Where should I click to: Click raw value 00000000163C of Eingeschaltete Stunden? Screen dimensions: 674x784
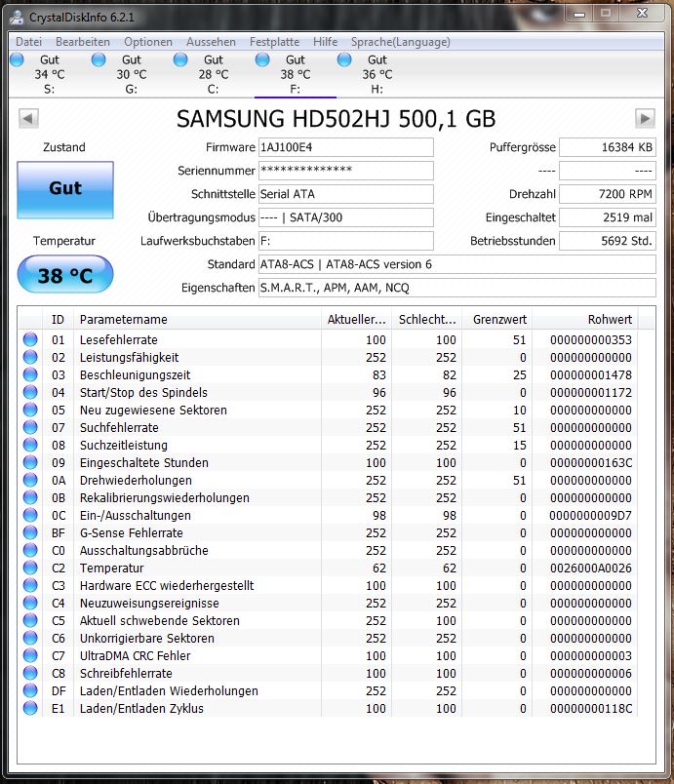[591, 463]
